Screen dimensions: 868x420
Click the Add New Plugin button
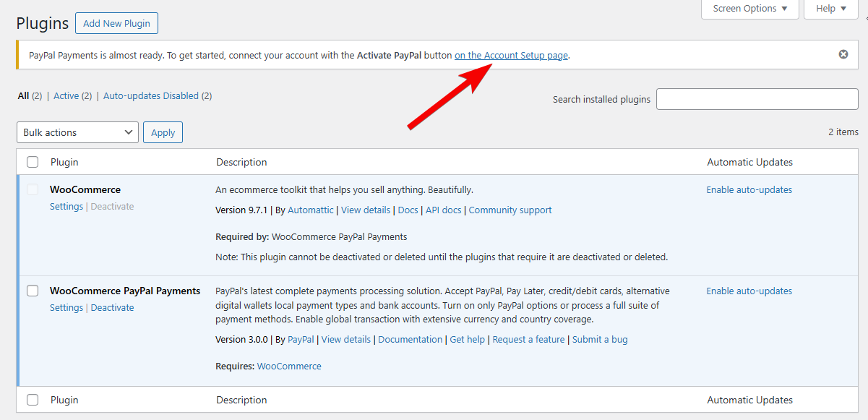(116, 23)
